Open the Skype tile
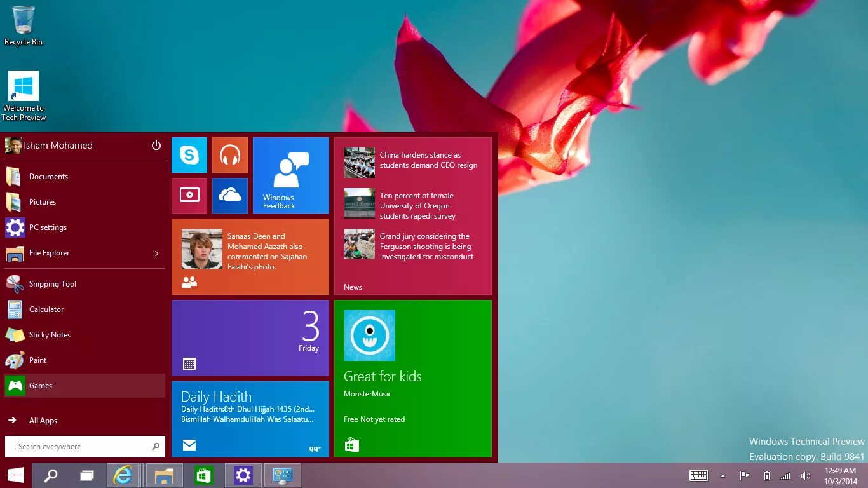The height and width of the screenshot is (488, 868). (x=189, y=155)
